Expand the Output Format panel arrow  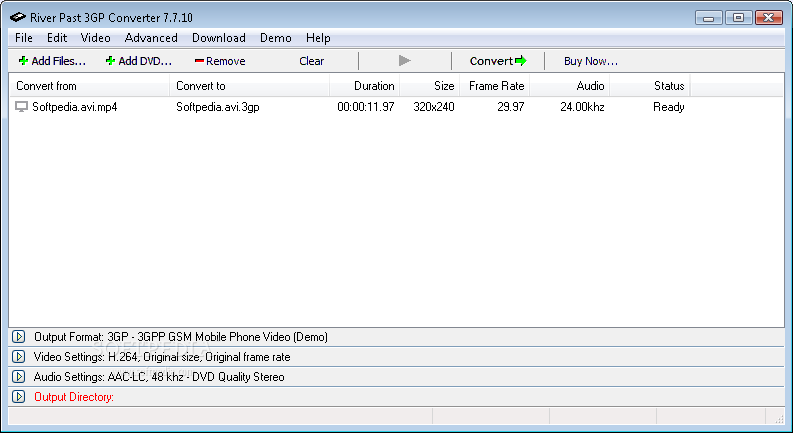point(19,337)
